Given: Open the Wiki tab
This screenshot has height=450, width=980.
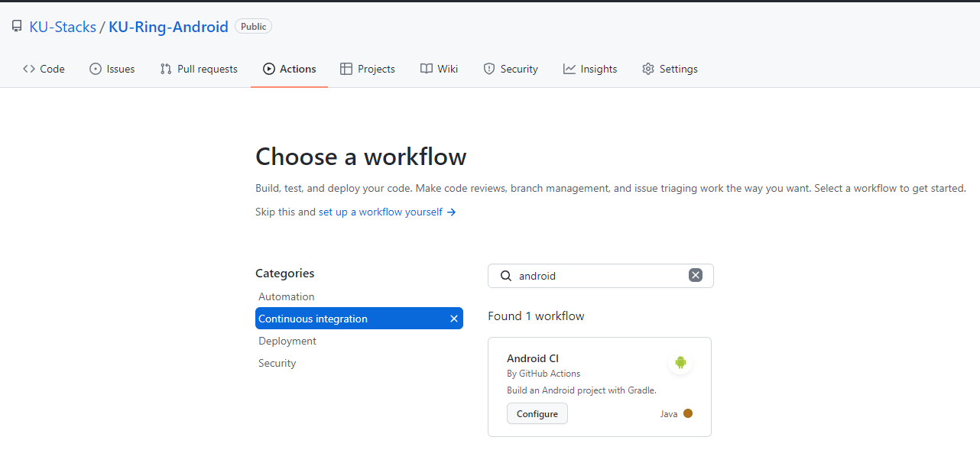Looking at the screenshot, I should coord(440,69).
